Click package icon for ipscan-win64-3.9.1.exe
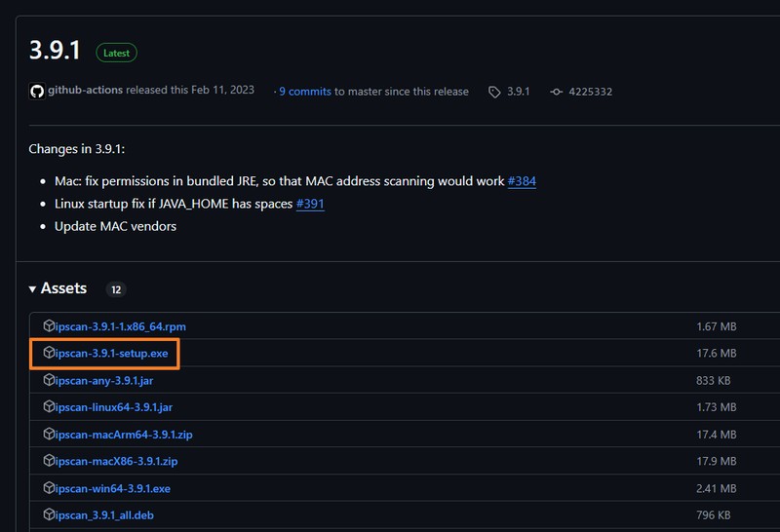Screen dimensions: 780x532 [49, 488]
